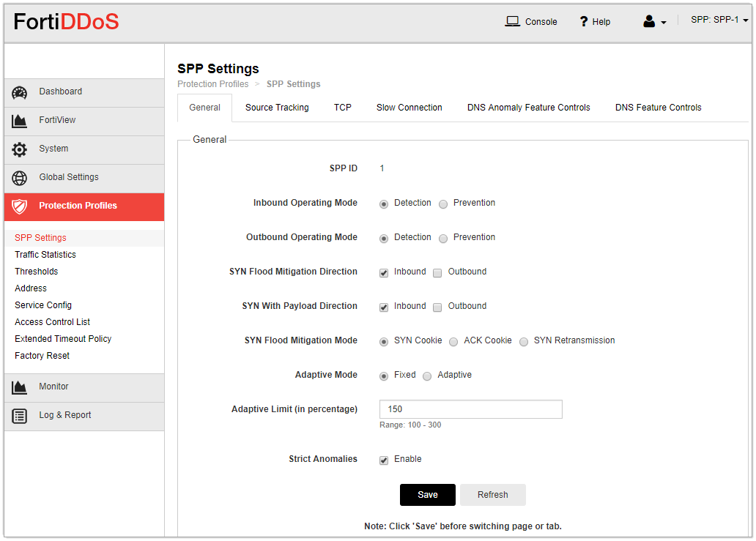Click the Console monitor icon
This screenshot has width=756, height=541.
click(x=512, y=22)
